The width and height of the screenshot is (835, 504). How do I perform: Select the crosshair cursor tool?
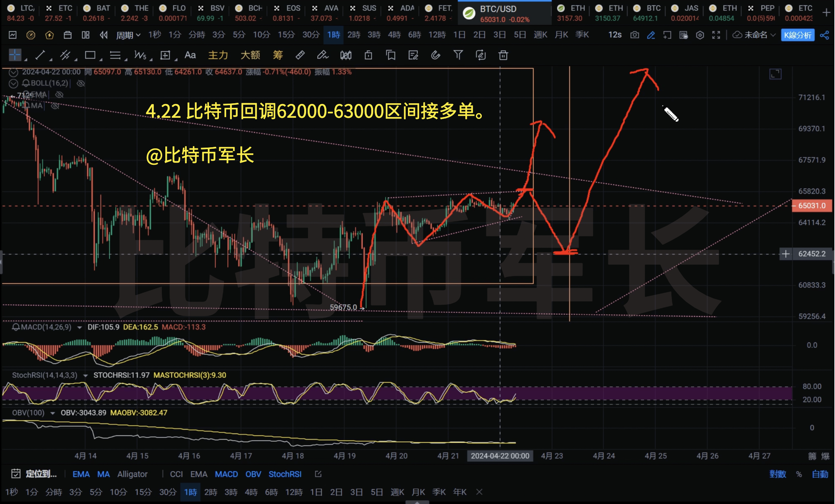point(15,55)
